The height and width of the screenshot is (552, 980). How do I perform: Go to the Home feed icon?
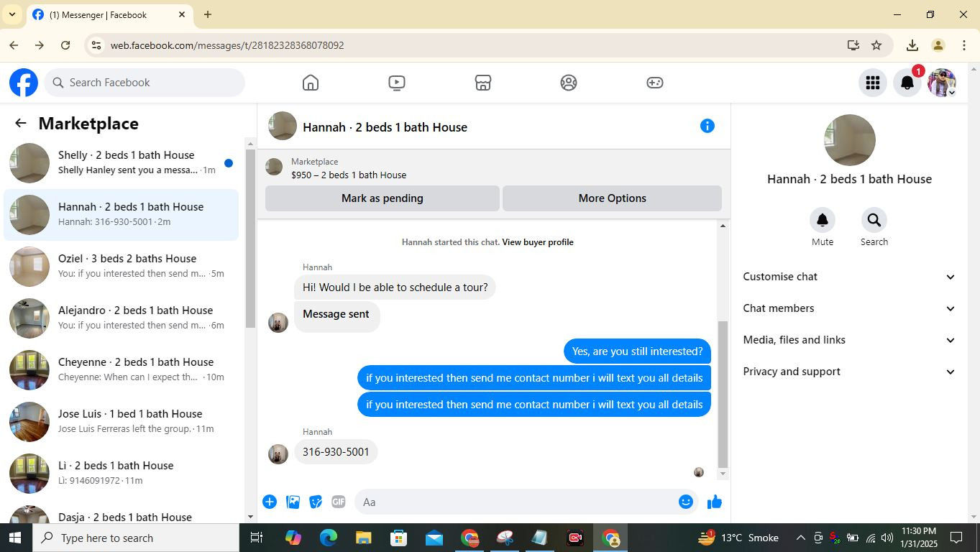pos(311,83)
